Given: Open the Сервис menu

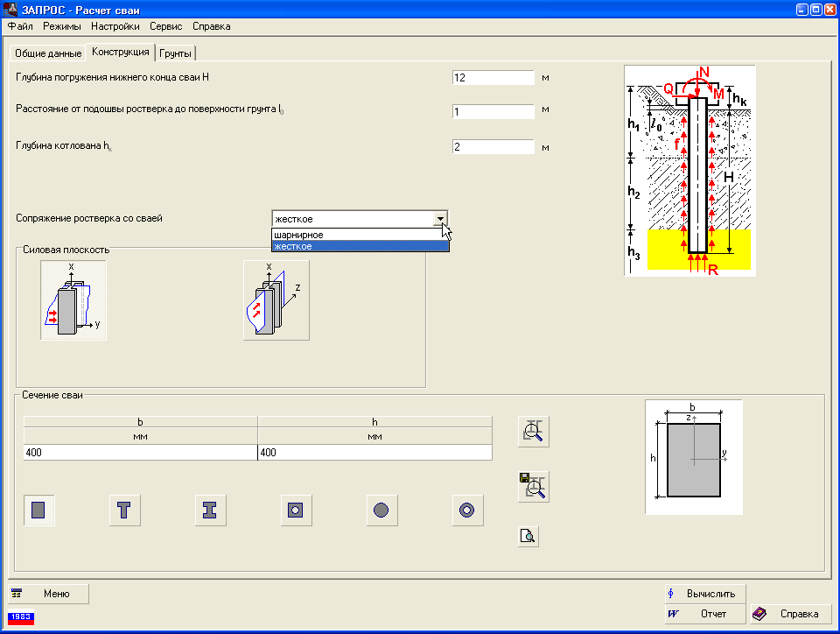Looking at the screenshot, I should 166,26.
